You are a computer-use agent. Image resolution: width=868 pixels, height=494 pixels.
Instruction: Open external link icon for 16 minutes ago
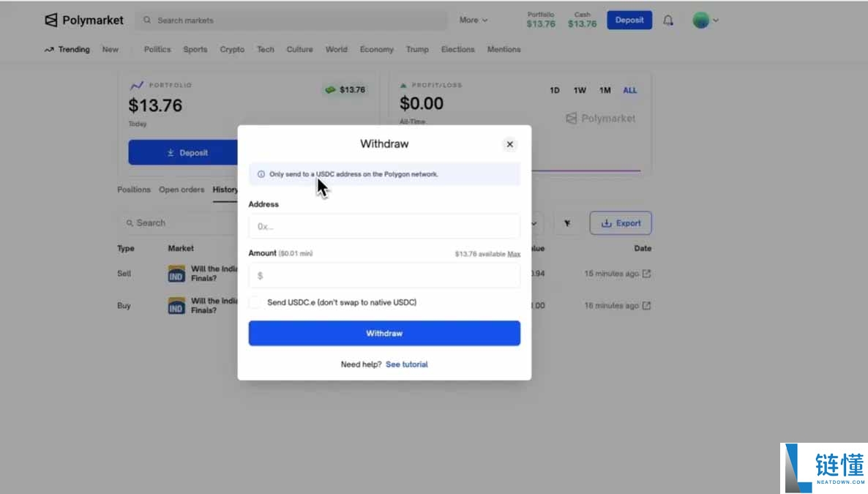coord(646,306)
